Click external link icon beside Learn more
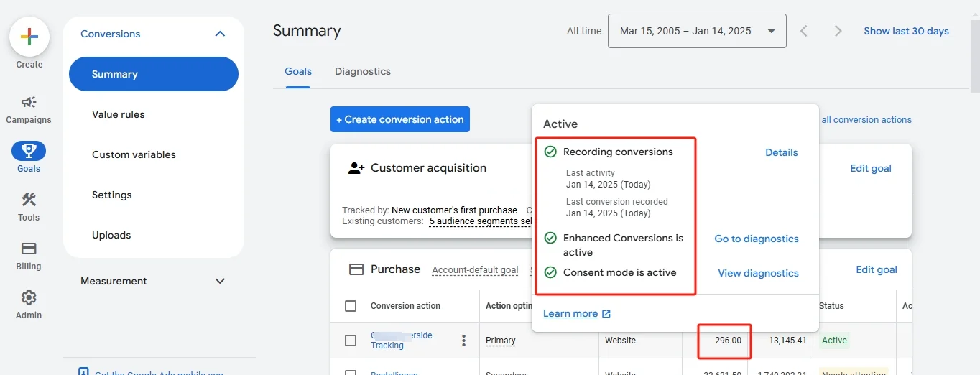 point(606,314)
